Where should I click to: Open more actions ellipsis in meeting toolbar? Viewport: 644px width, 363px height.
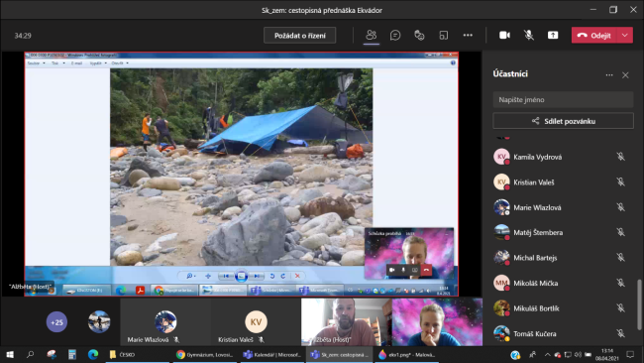pyautogui.click(x=468, y=36)
